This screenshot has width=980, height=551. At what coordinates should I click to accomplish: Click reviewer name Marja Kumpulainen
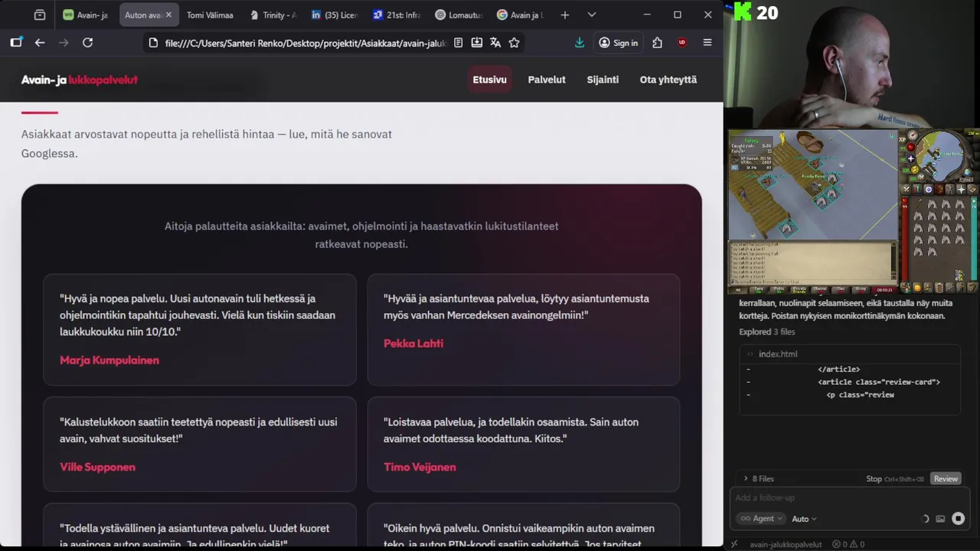click(109, 360)
